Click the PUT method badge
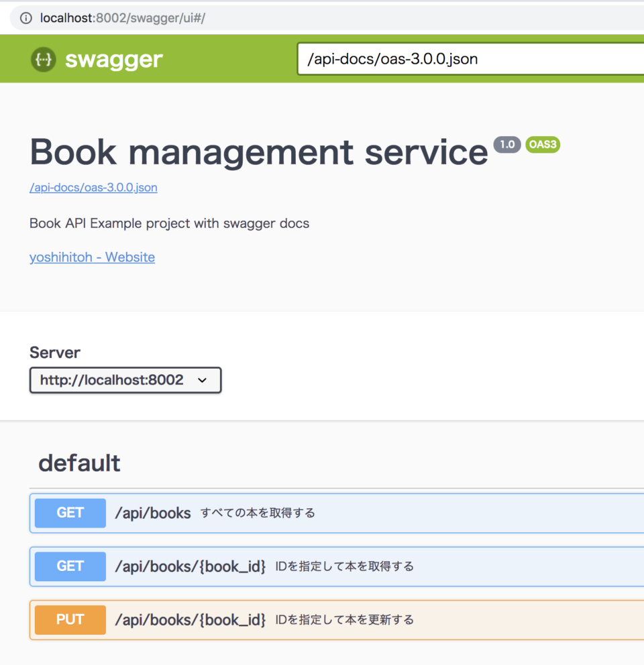 click(70, 619)
